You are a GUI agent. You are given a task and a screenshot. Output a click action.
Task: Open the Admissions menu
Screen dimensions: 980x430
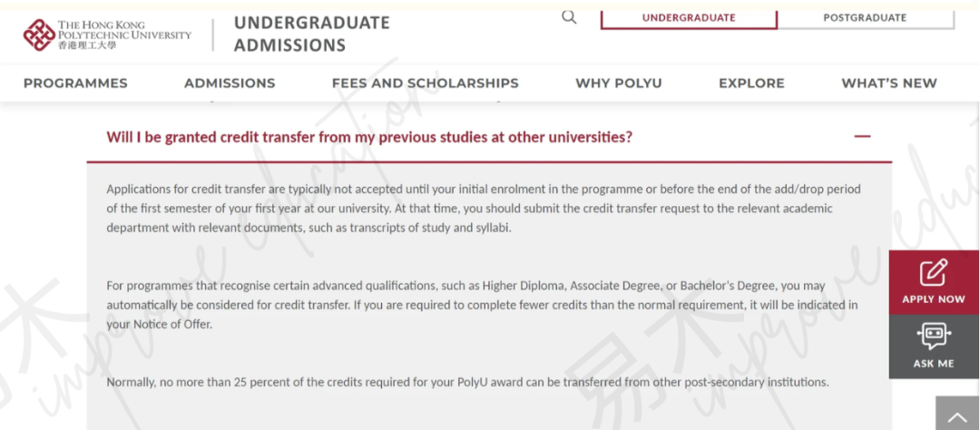pos(230,83)
